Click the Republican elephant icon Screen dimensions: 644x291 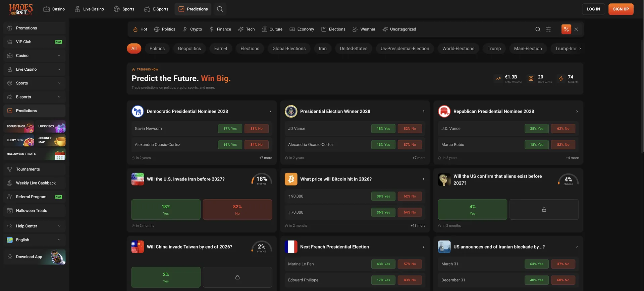[x=444, y=111]
